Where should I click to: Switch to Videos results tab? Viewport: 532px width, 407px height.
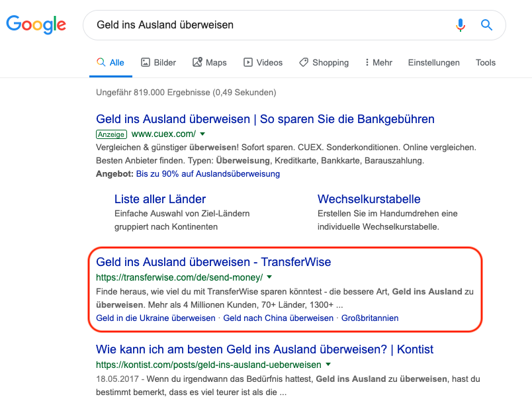(263, 62)
